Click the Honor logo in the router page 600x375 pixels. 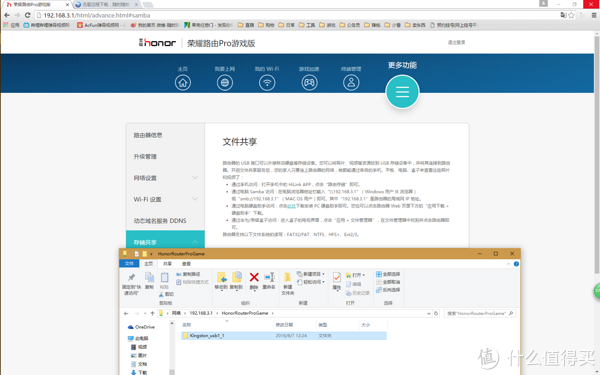(158, 42)
